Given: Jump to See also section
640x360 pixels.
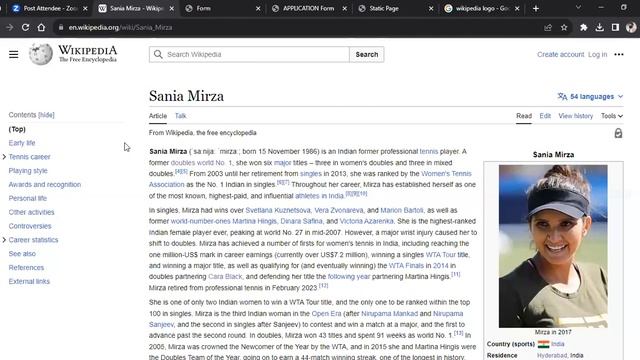Looking at the screenshot, I should pos(22,253).
